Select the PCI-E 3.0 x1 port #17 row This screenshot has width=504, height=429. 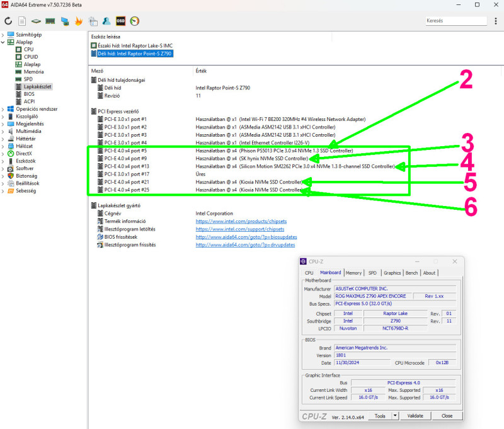151,174
